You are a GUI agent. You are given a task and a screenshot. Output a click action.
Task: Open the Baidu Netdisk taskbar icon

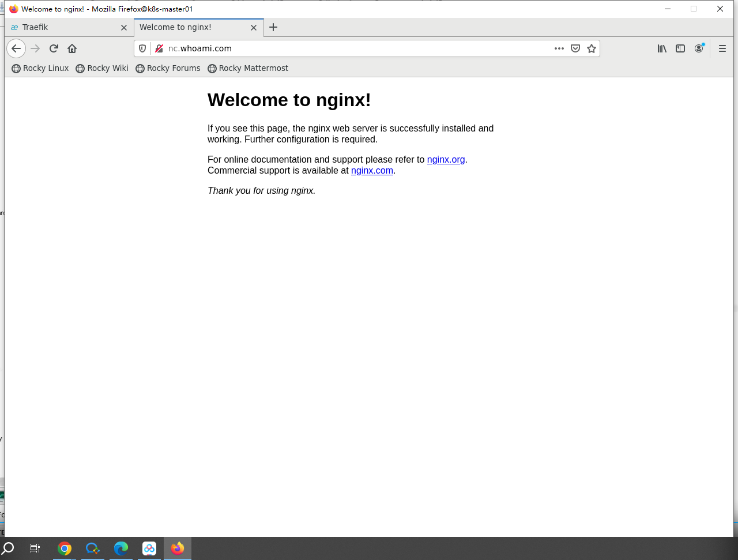149,548
